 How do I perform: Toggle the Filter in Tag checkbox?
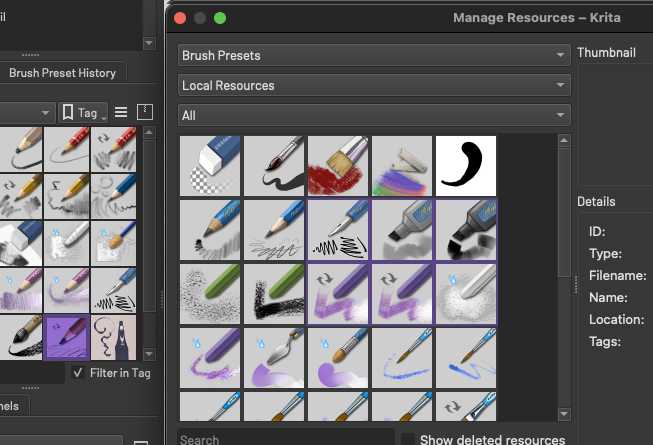pyautogui.click(x=77, y=373)
